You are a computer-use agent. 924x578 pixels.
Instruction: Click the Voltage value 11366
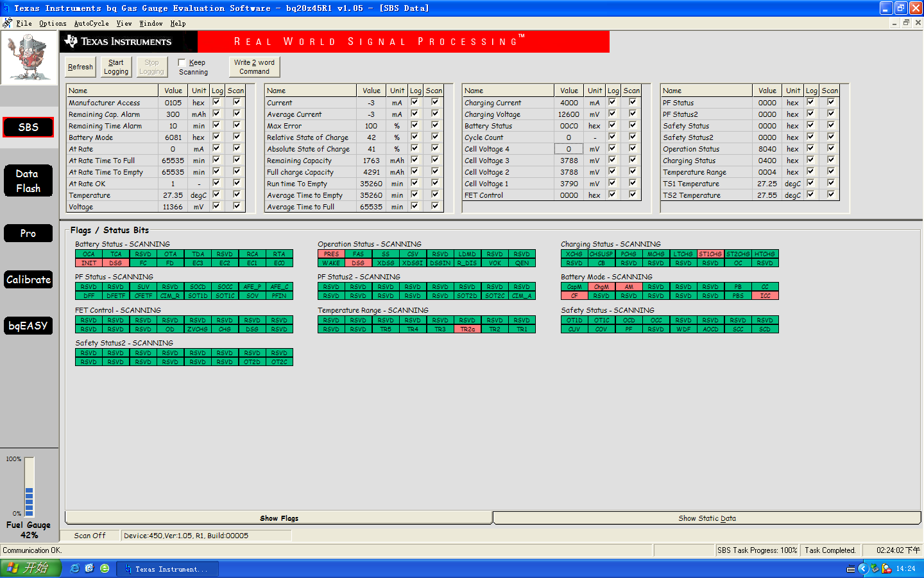point(173,207)
